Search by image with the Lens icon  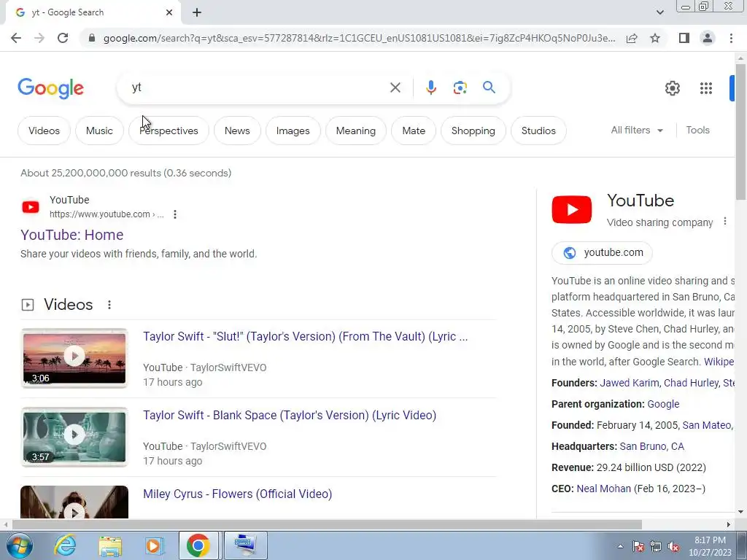[x=460, y=87]
